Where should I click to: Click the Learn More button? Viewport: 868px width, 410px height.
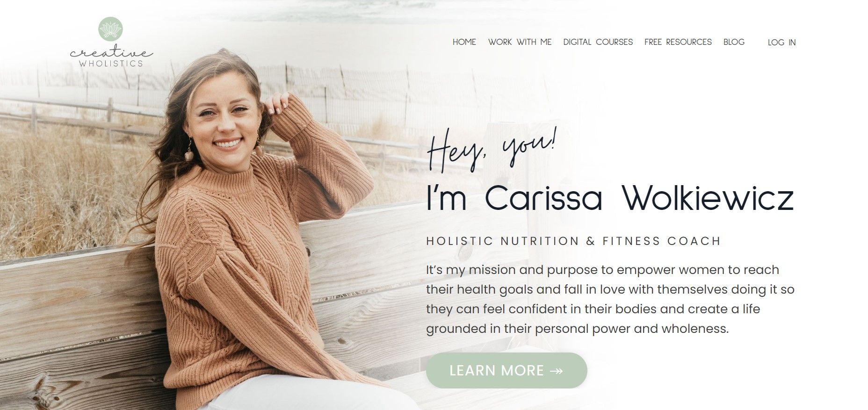pyautogui.click(x=506, y=370)
